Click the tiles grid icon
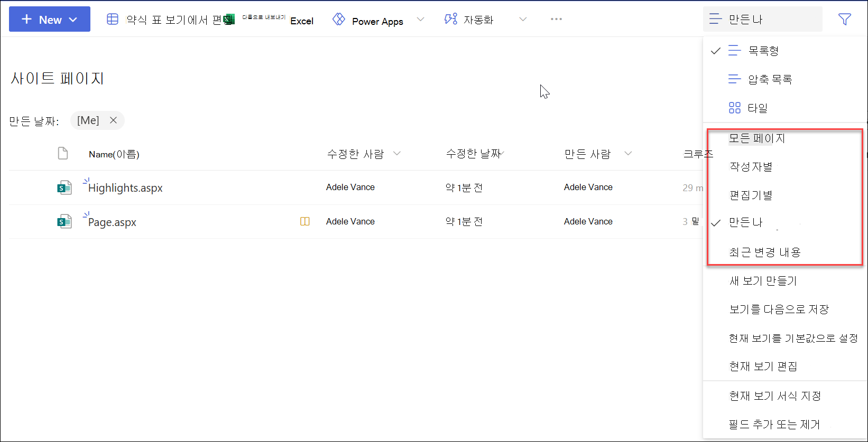This screenshot has width=868, height=442. tap(735, 108)
